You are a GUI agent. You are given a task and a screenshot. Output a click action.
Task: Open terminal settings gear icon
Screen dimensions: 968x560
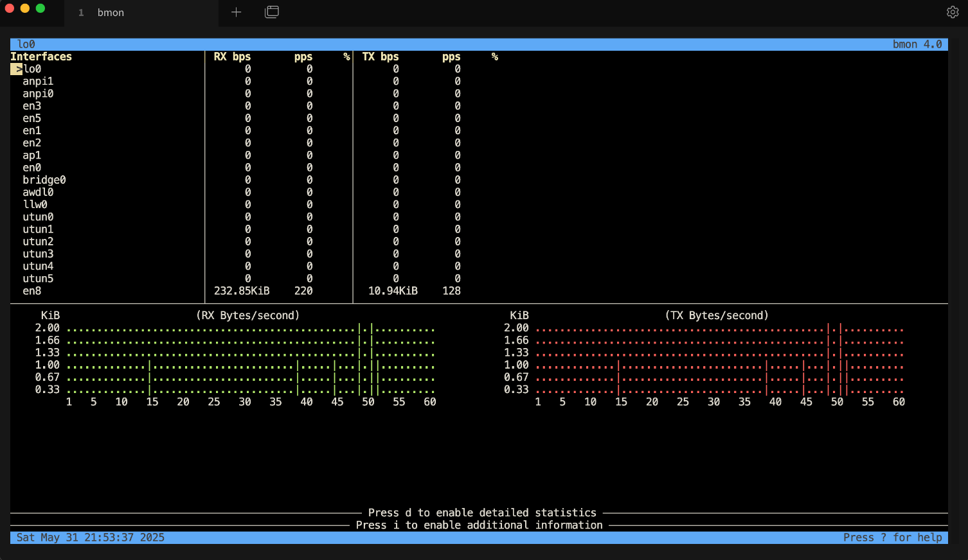tap(953, 12)
